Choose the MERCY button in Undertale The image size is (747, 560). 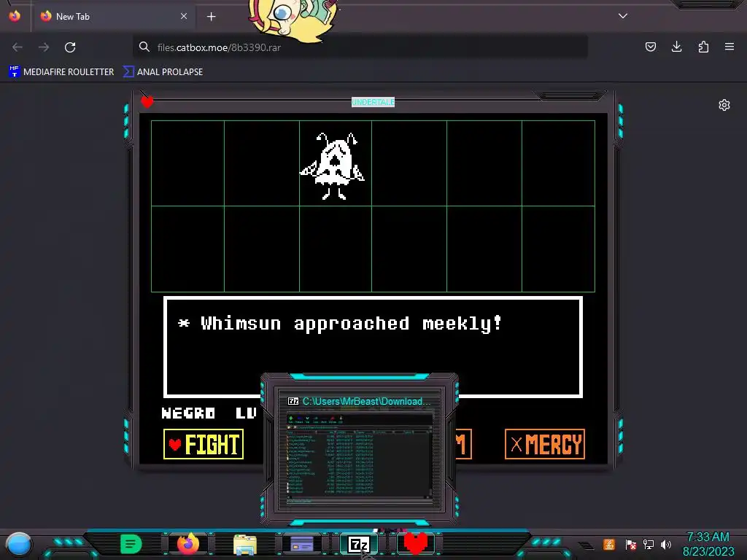tap(544, 444)
